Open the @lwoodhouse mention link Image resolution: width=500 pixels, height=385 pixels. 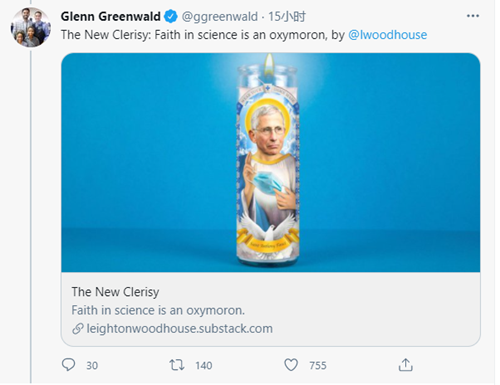[388, 35]
